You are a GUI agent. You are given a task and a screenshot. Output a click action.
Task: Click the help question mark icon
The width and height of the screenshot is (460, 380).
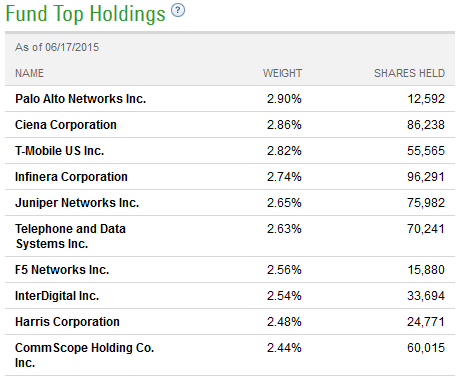[178, 10]
